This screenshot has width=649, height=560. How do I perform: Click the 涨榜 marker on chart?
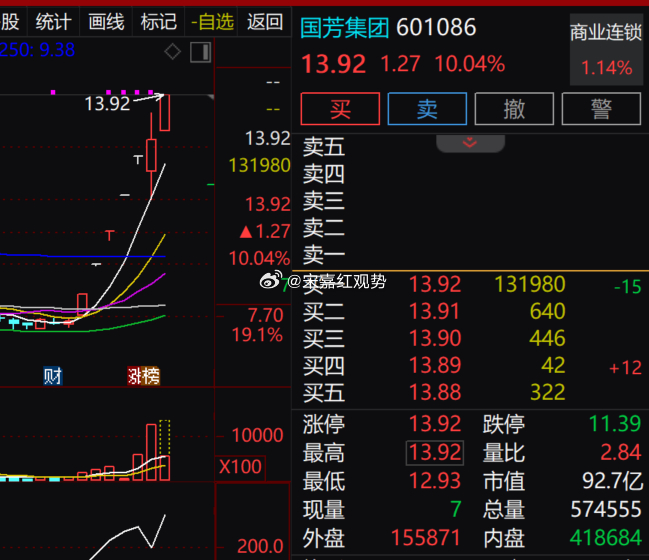click(x=144, y=376)
